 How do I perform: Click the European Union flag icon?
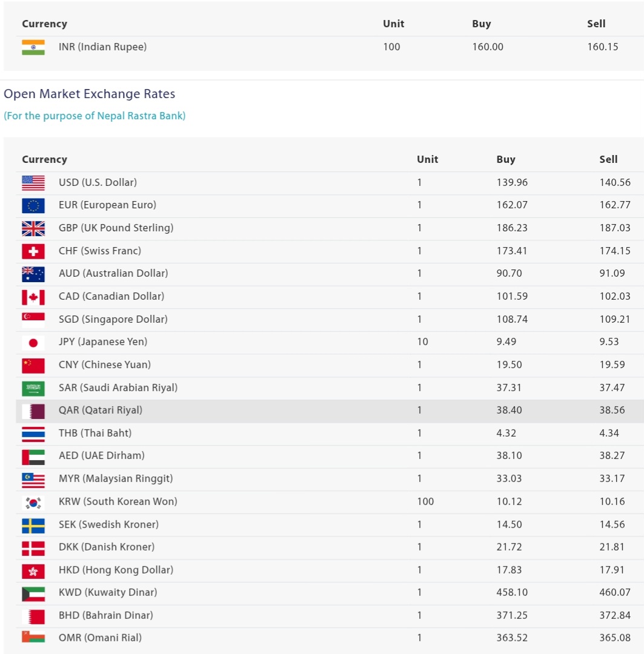pyautogui.click(x=33, y=205)
